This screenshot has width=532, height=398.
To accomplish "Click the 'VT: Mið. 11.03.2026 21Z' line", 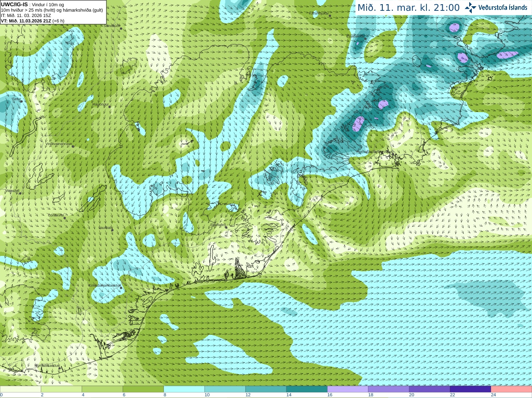I will [32, 21].
